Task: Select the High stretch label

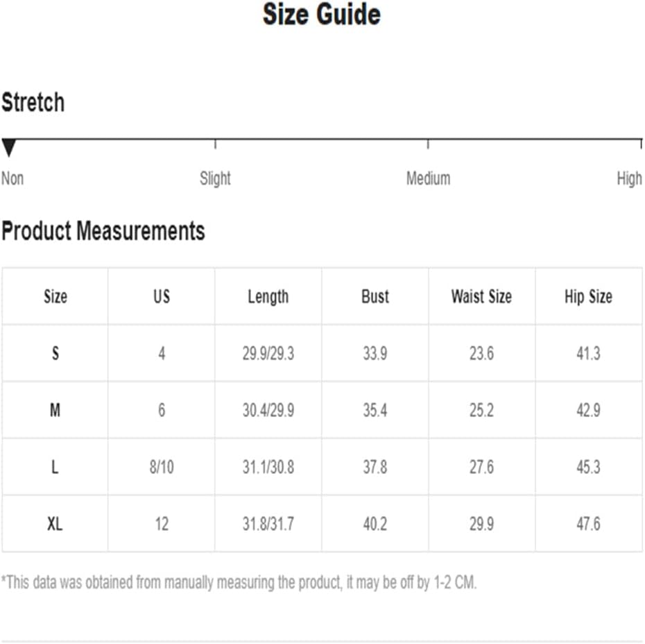Action: coord(629,178)
